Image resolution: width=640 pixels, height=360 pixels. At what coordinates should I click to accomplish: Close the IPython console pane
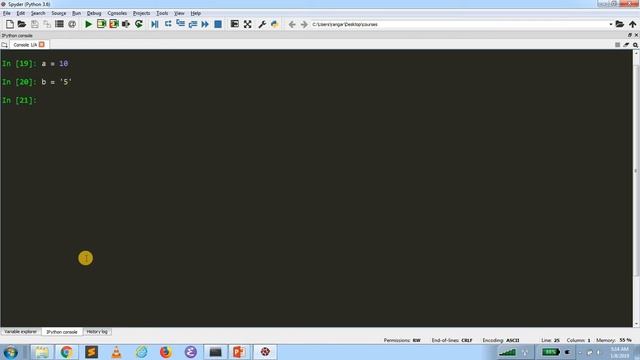click(636, 35)
